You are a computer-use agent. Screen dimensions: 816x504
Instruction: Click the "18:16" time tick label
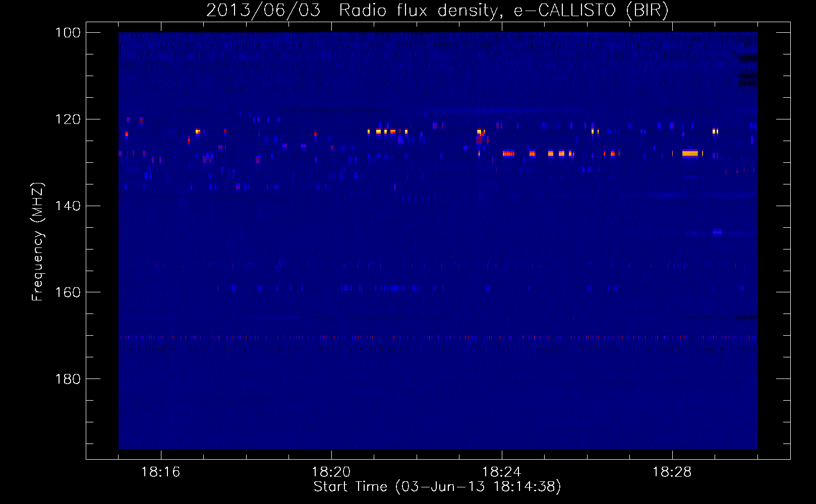click(160, 472)
